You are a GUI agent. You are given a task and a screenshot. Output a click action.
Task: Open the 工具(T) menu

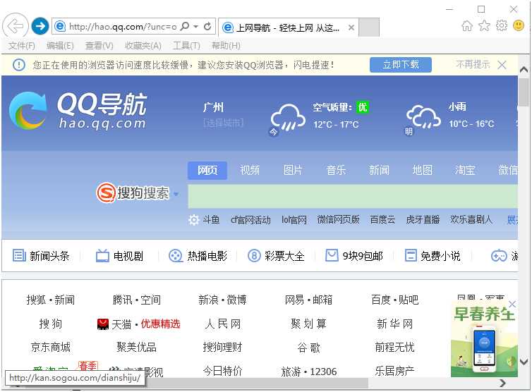pos(186,45)
